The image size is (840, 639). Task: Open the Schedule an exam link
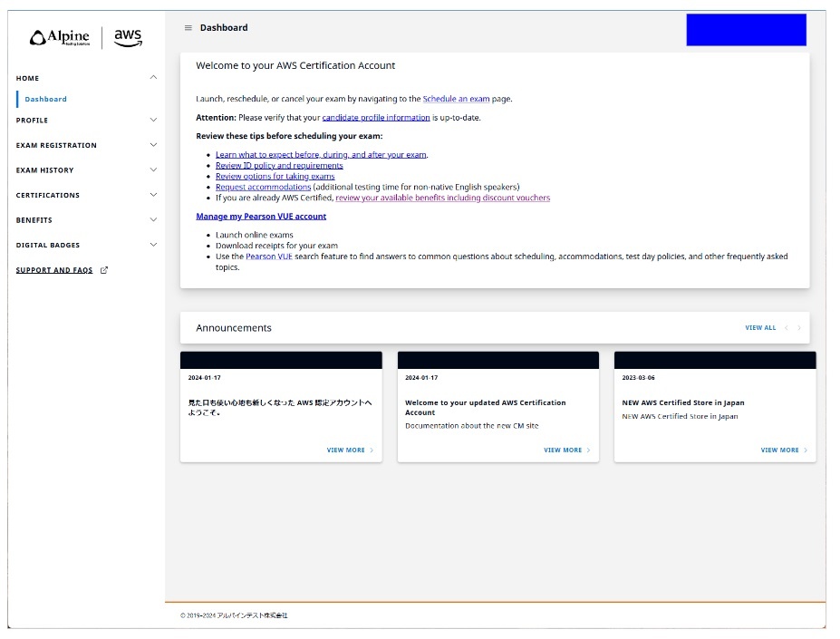click(x=456, y=99)
